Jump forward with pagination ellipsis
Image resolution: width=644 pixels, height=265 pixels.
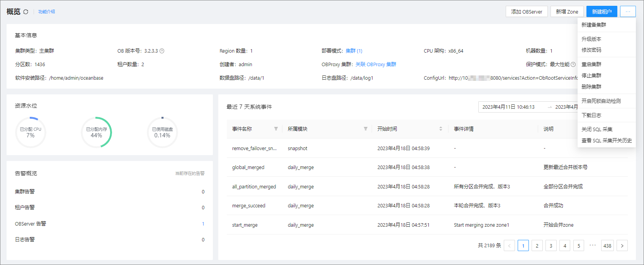[x=593, y=245]
